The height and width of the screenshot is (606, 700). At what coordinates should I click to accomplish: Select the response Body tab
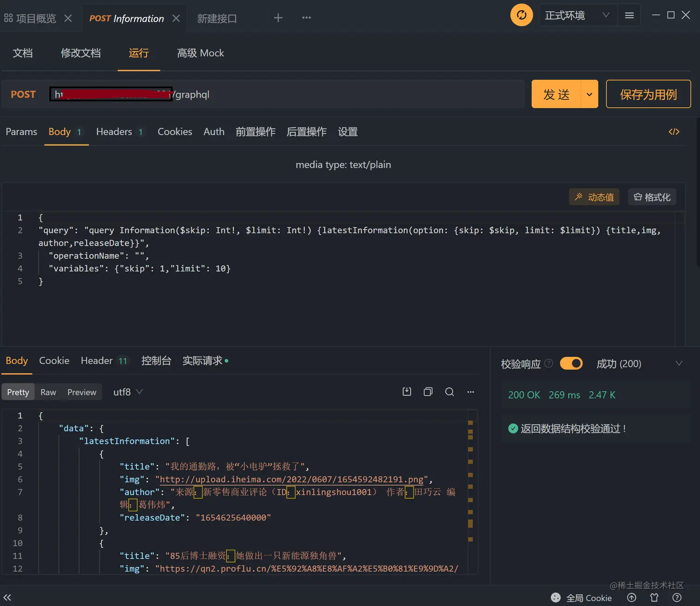pyautogui.click(x=17, y=361)
